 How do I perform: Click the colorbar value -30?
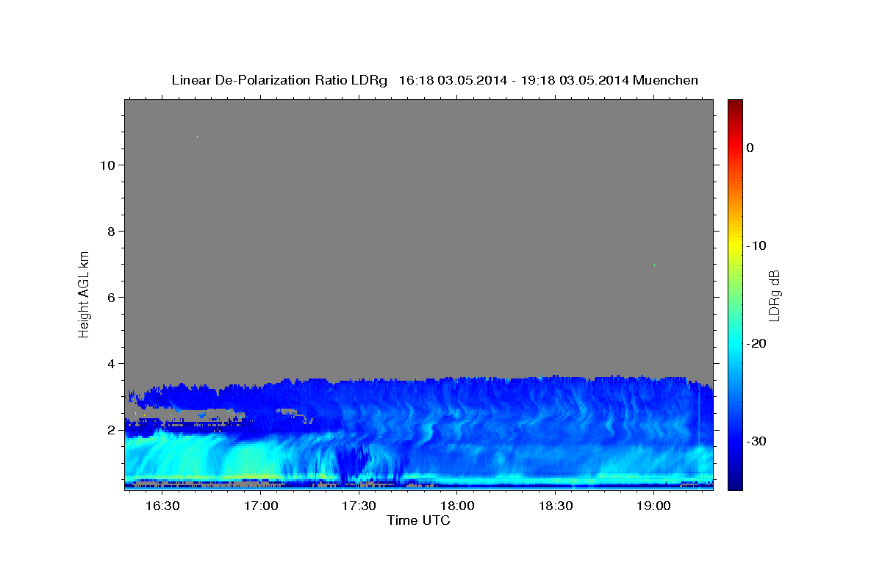(756, 441)
